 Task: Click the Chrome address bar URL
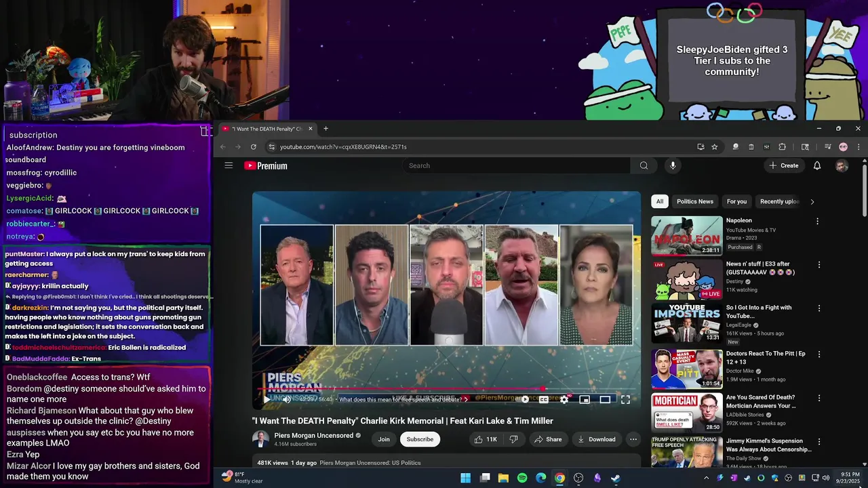coord(343,146)
